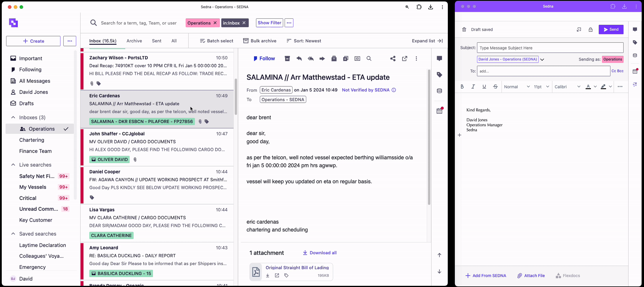The width and height of the screenshot is (644, 287).
Task: Toggle Follow on the open message
Action: pyautogui.click(x=264, y=59)
